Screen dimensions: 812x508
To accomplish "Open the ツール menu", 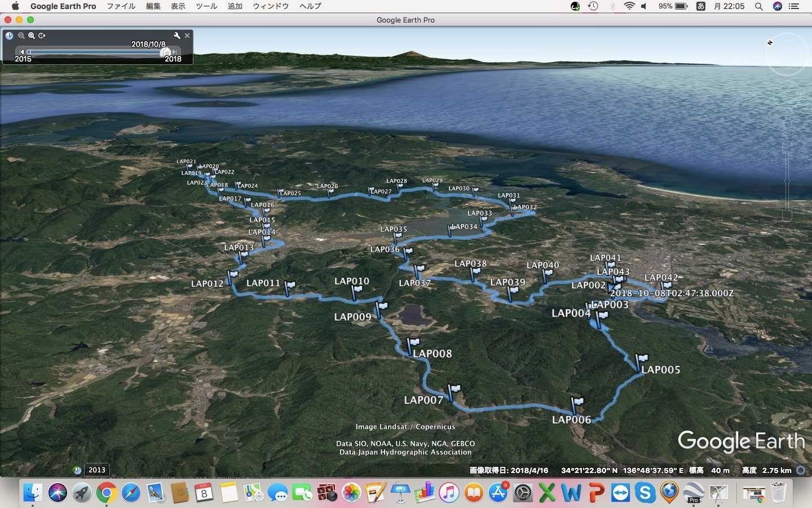I will (206, 6).
